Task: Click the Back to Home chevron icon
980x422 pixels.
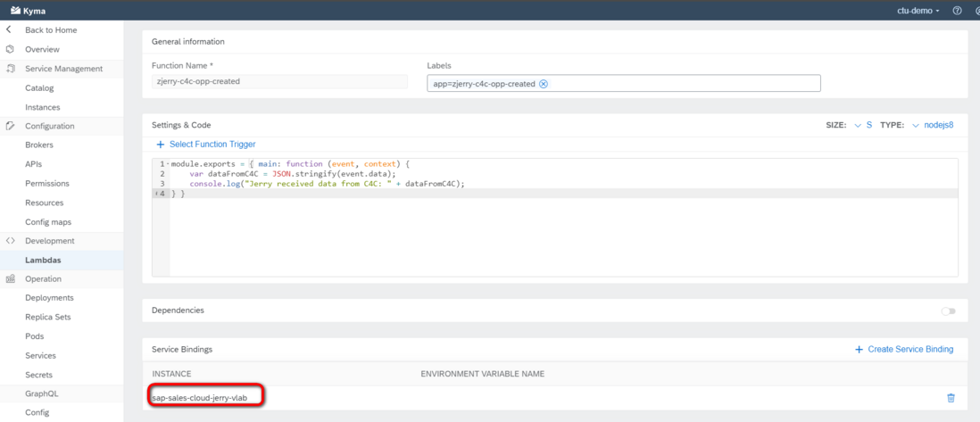Action: 9,29
